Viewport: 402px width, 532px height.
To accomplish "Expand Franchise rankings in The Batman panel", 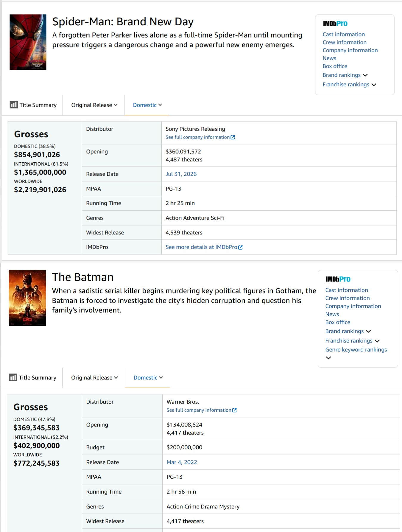I will [377, 341].
